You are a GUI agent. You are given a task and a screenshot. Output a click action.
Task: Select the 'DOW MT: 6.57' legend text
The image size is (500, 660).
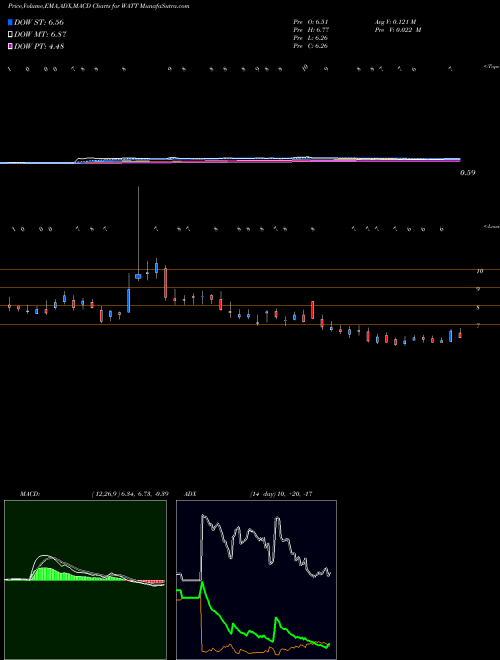coord(40,35)
